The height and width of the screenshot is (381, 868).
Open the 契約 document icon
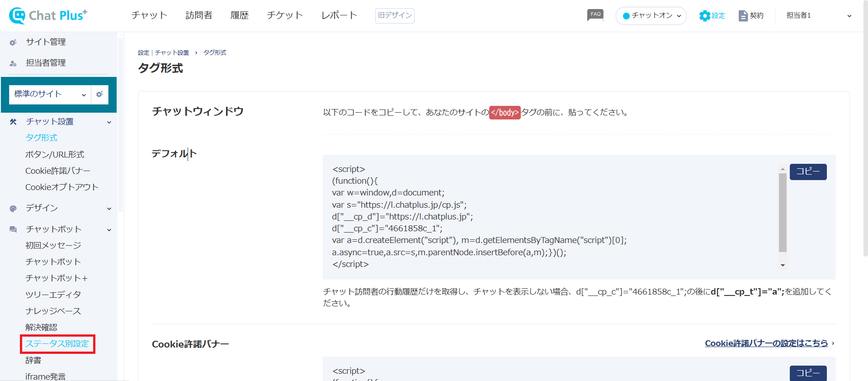click(743, 16)
